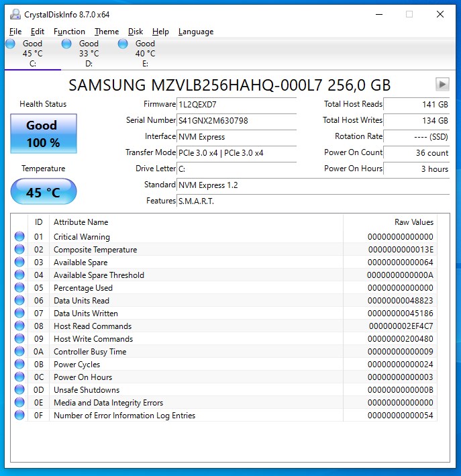Click the status icon for Power Cycles

point(19,364)
